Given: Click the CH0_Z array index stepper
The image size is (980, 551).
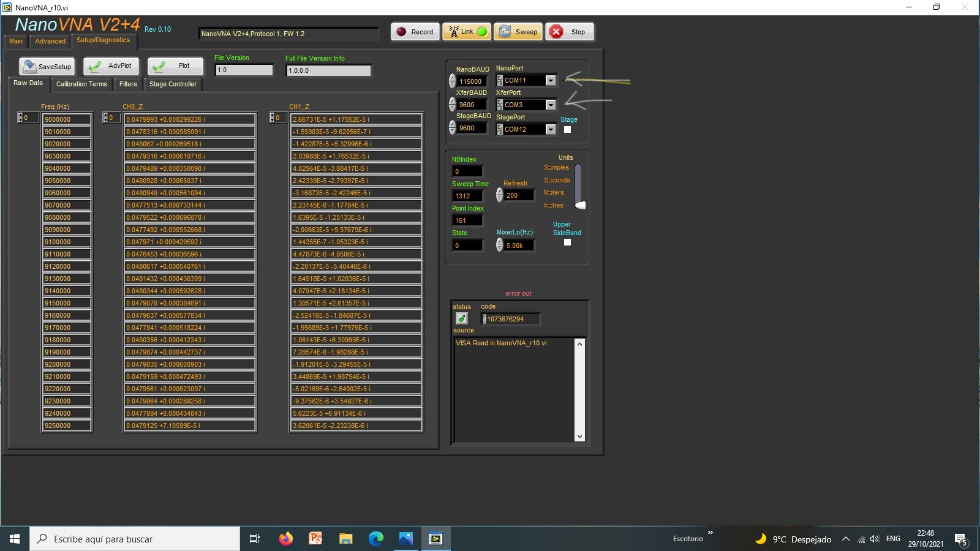Looking at the screenshot, I should click(105, 118).
